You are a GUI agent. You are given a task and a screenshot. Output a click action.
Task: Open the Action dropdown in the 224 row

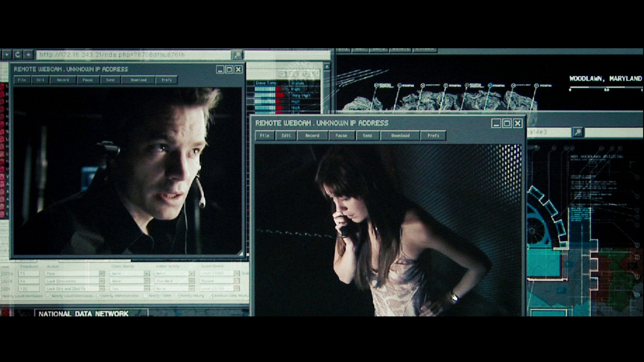click(75, 288)
